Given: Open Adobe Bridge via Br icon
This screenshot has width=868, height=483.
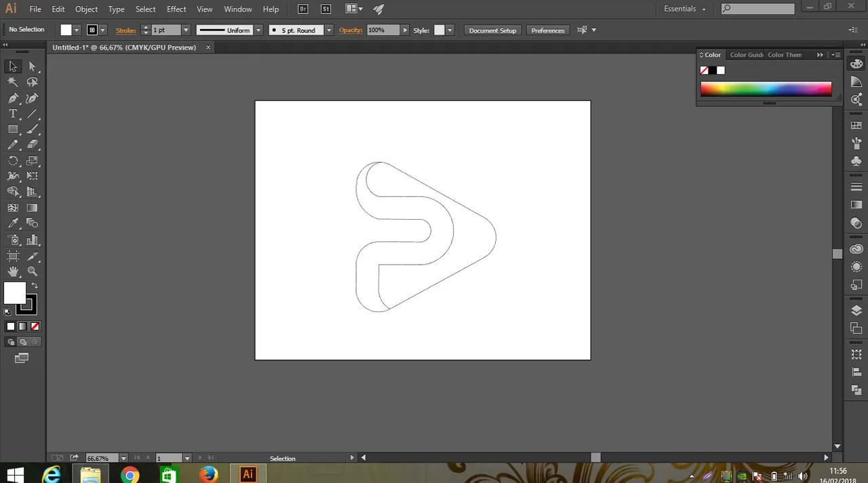Looking at the screenshot, I should pos(303,9).
